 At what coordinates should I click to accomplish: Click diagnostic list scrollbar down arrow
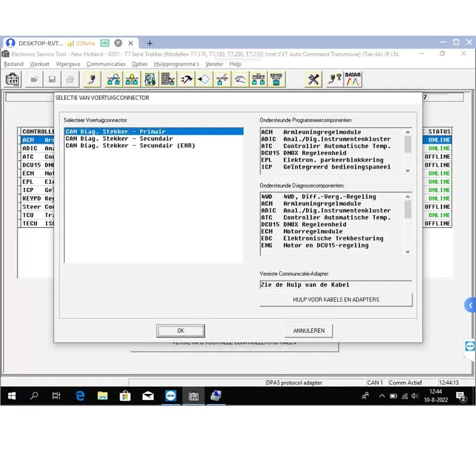coord(408,252)
